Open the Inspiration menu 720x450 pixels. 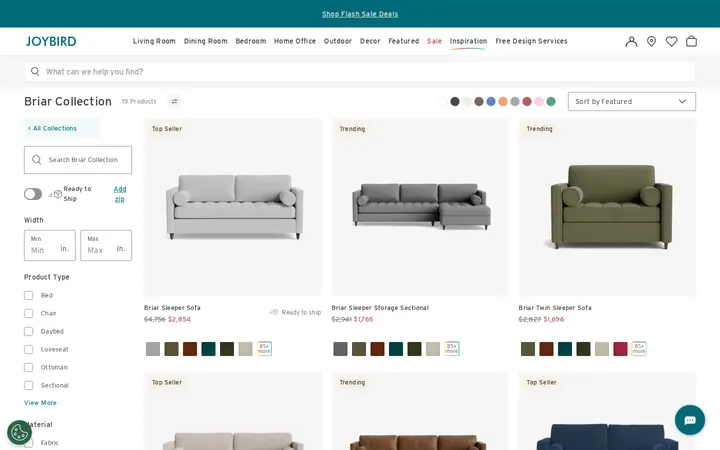click(468, 41)
